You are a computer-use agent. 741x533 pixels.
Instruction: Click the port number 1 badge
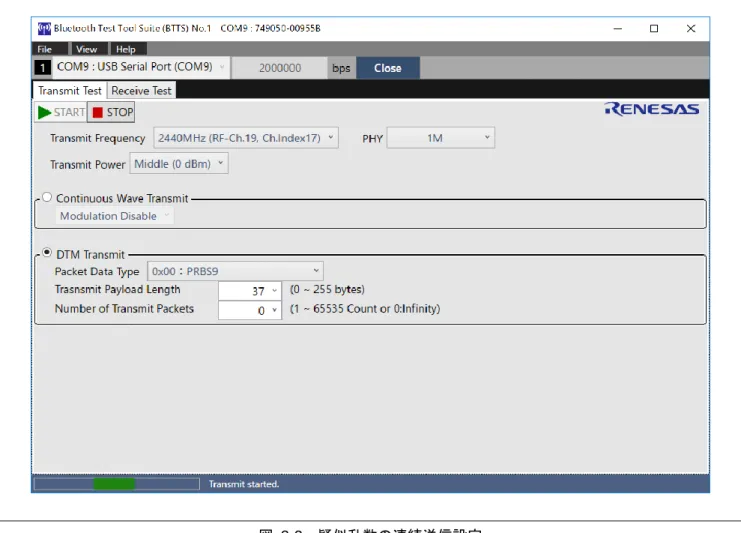click(43, 68)
